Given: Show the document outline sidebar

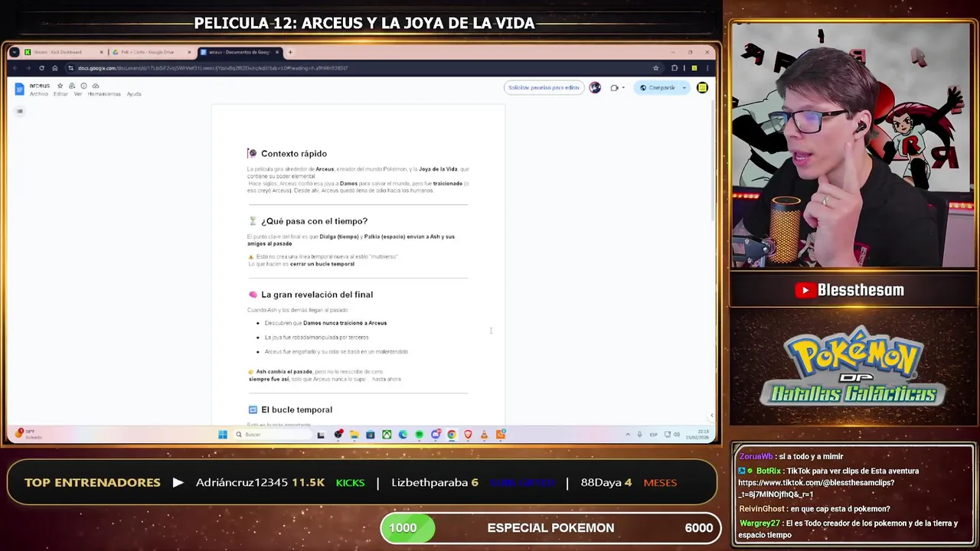Looking at the screenshot, I should click(20, 112).
